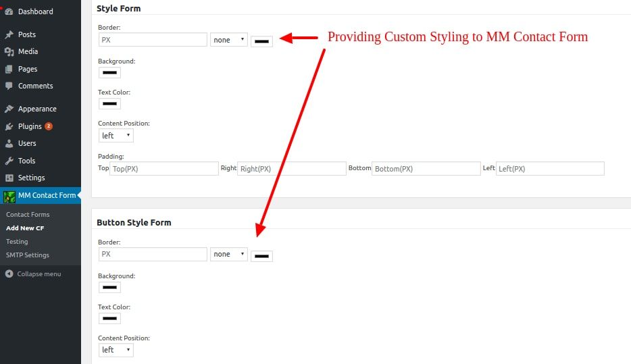Screen dimensions: 631x364
Task: Open Style Form Content Position dropdown
Action: point(116,136)
